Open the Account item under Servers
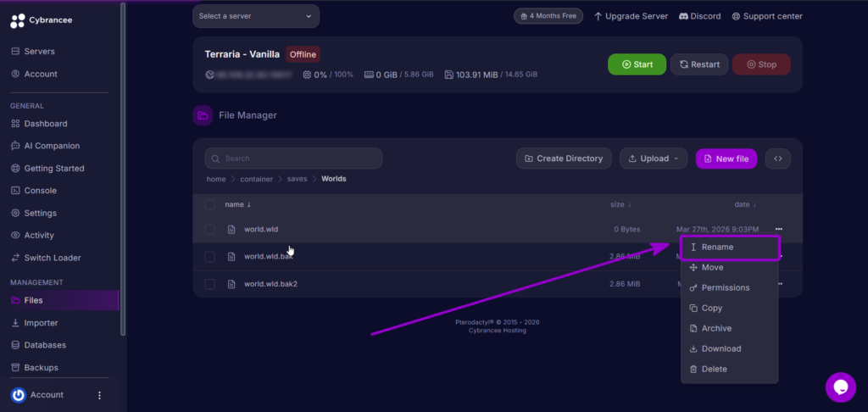Viewport: 868px width, 412px height. [x=34, y=75]
